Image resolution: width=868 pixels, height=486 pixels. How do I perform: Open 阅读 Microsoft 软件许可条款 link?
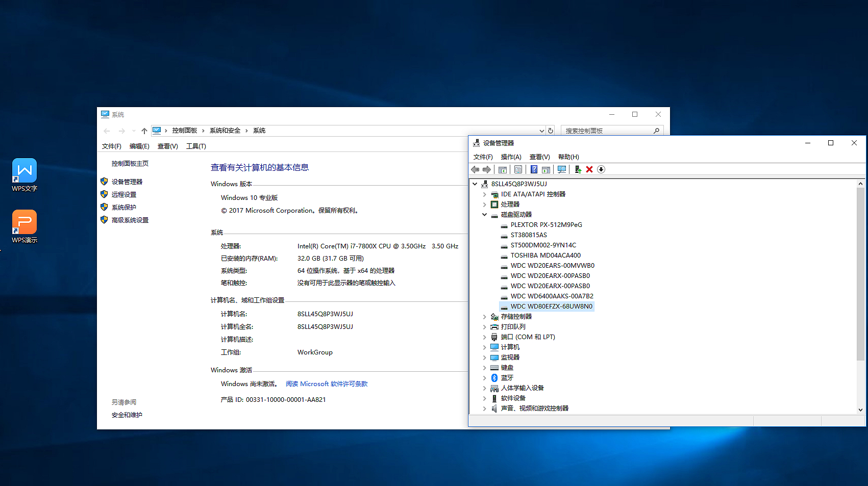point(327,384)
